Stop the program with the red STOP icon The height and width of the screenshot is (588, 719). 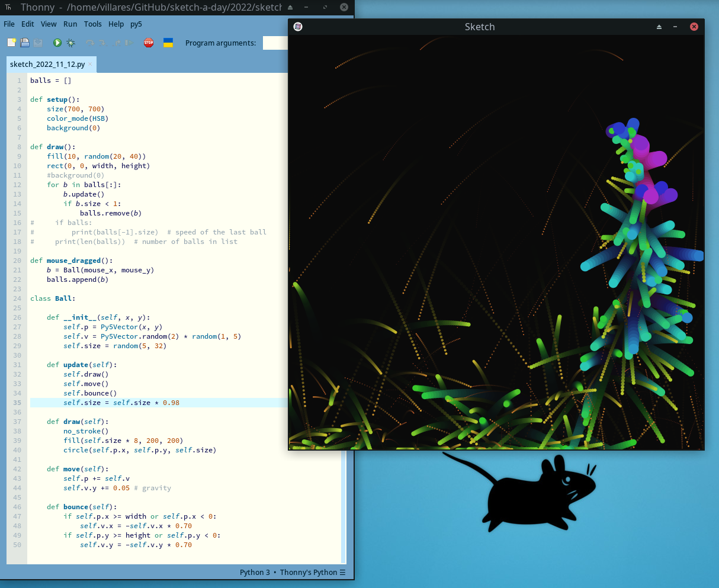click(x=149, y=43)
